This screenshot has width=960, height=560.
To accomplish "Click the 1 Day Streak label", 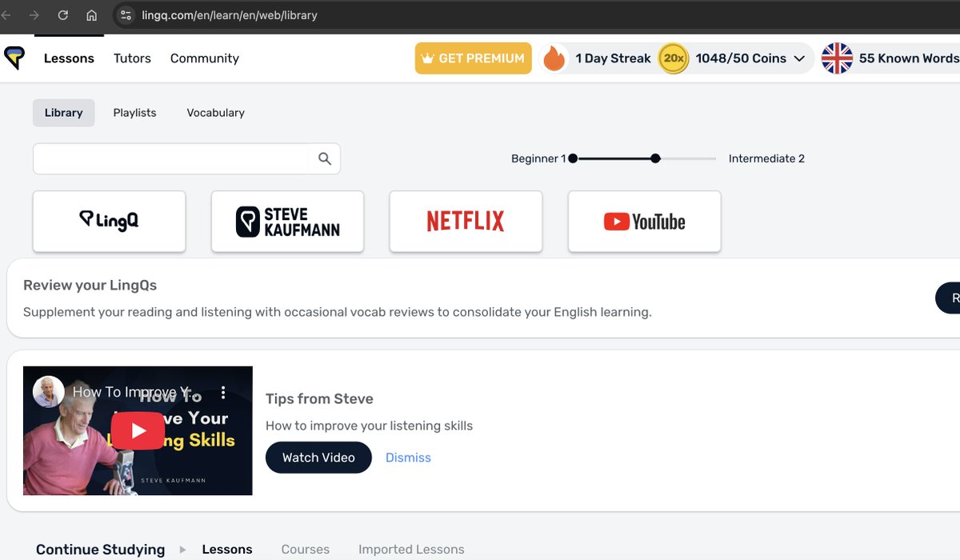I will [x=613, y=58].
